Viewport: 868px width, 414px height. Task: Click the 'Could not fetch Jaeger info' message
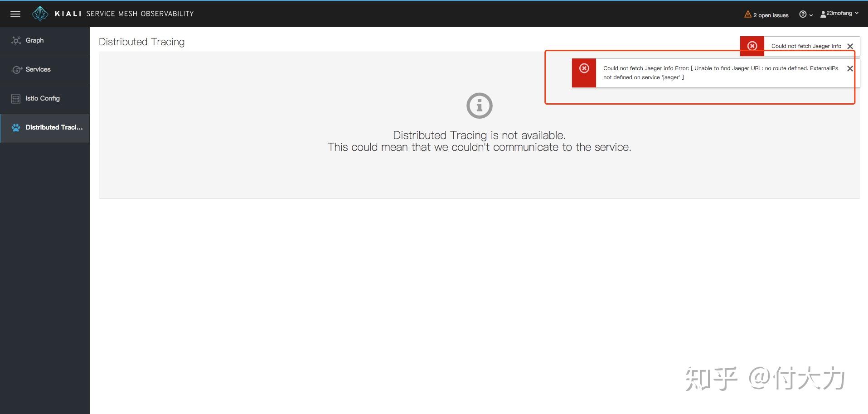click(806, 46)
